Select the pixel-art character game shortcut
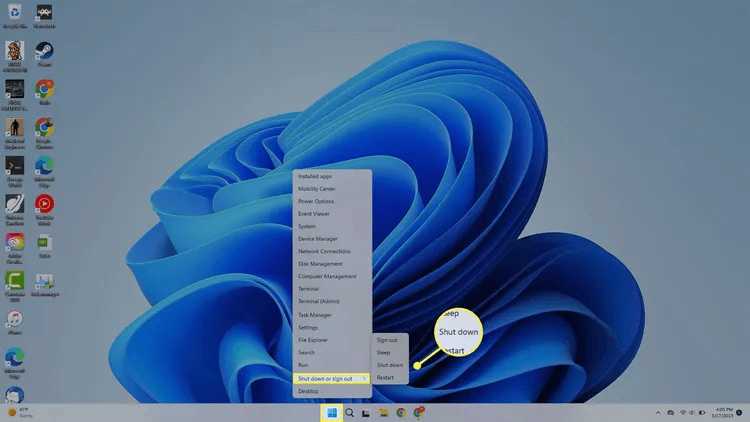Viewport: 750px width, 422px height. pos(15,51)
